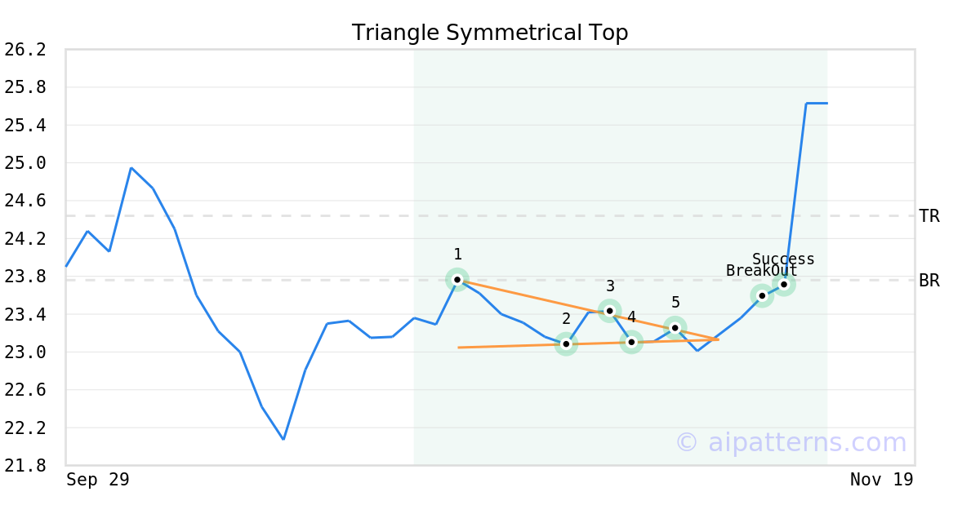
Task: Click pivot point marker 5
Action: click(x=675, y=328)
